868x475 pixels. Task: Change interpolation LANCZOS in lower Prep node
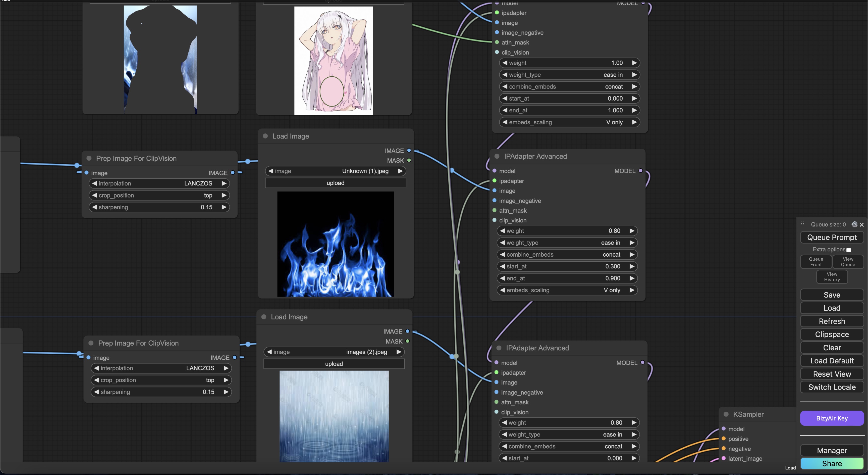161,368
